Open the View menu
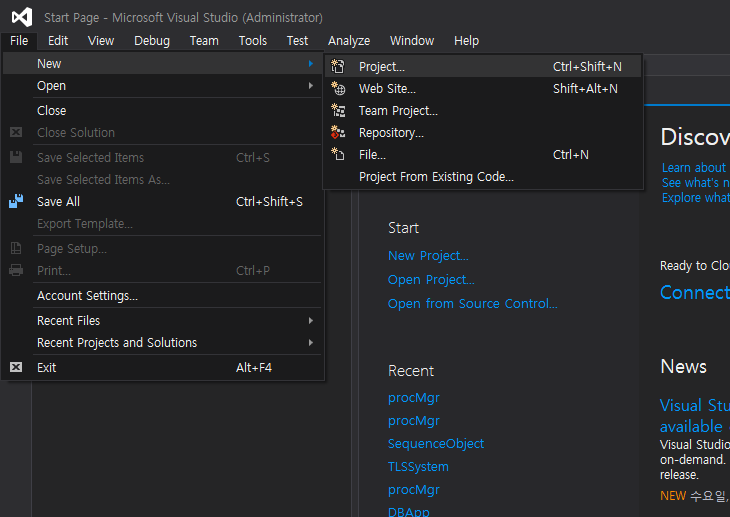Viewport: 730px width, 517px height. [x=101, y=41]
